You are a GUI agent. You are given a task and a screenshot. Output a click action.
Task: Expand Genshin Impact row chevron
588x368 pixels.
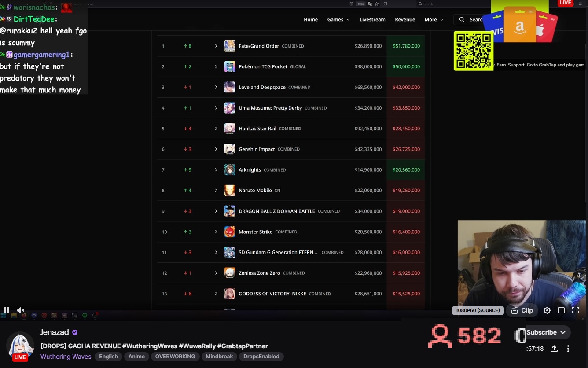(x=216, y=149)
